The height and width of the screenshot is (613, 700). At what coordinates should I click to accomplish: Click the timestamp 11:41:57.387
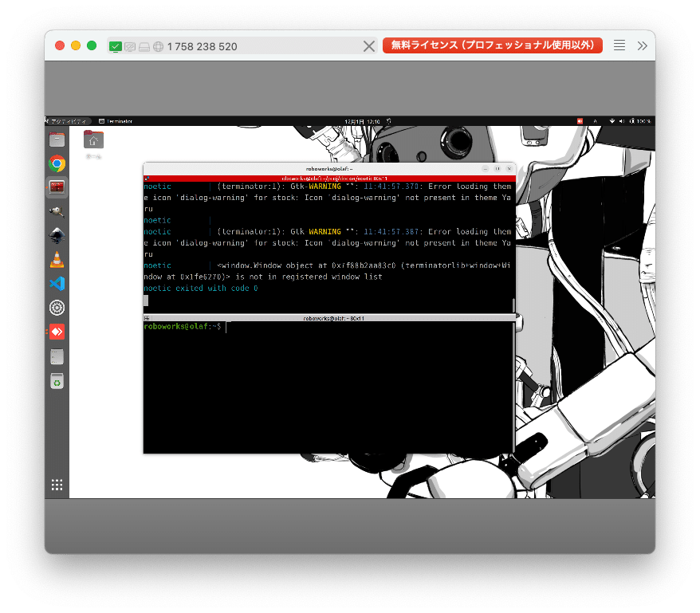coord(391,231)
